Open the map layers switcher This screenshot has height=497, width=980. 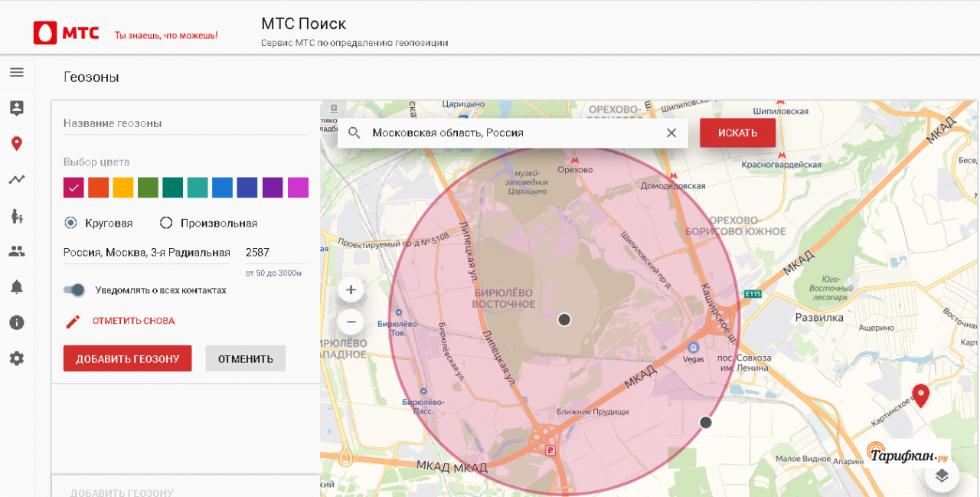coord(942,476)
